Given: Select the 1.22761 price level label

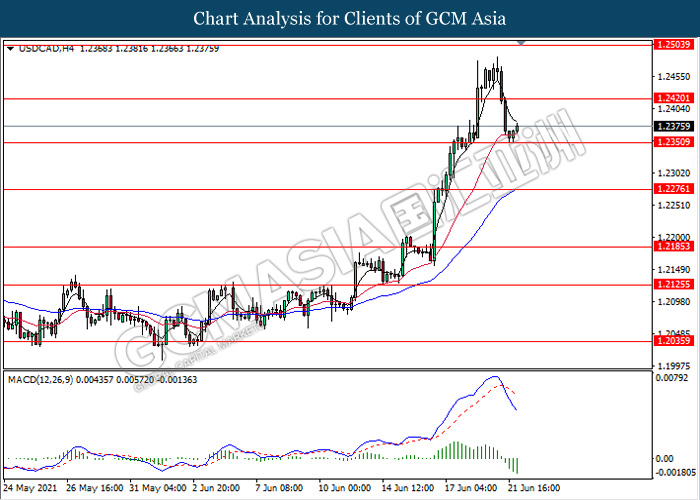Looking at the screenshot, I should [674, 189].
